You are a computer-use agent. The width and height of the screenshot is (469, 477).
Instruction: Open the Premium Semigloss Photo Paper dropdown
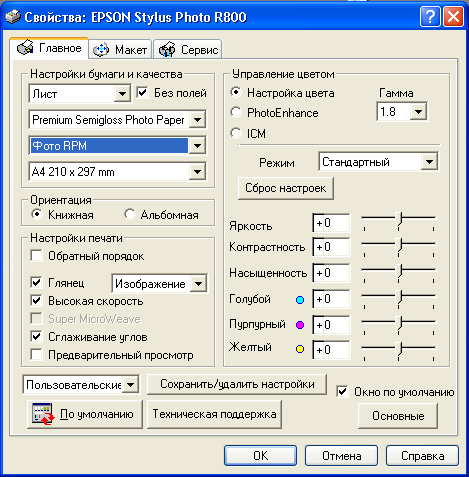(197, 120)
